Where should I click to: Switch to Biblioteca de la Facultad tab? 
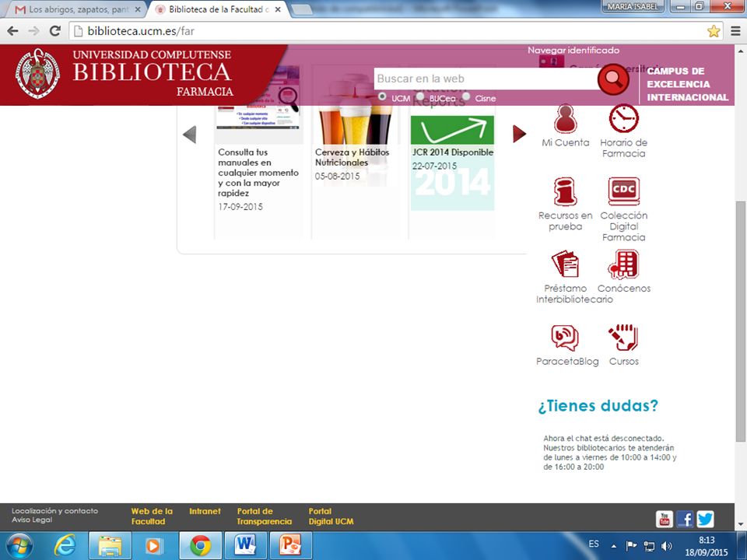pos(218,9)
